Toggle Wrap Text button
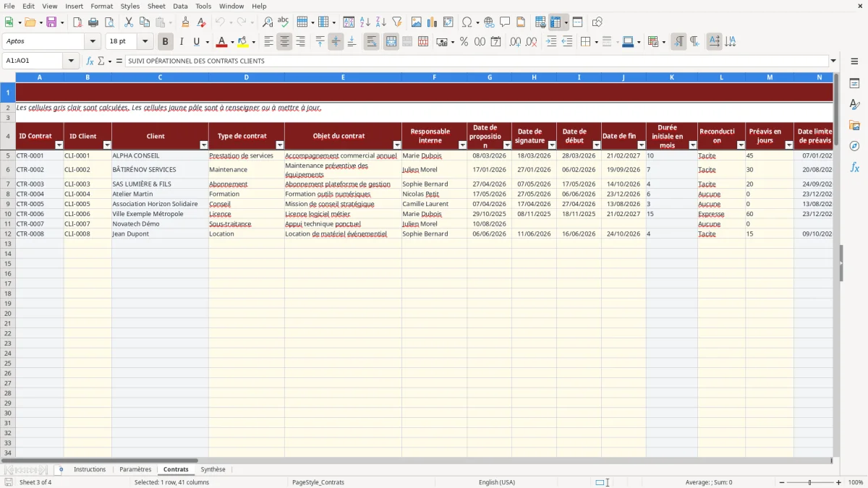The height and width of the screenshot is (488, 868). tap(371, 42)
